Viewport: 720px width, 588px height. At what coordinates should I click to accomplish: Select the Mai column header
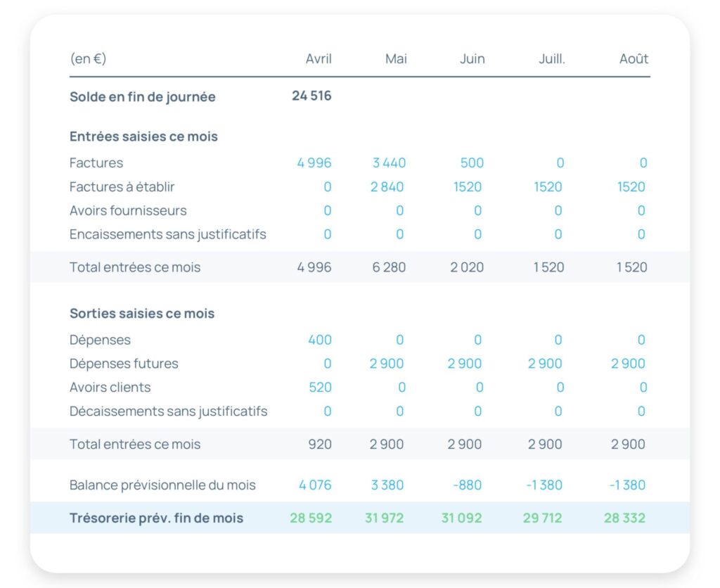(396, 59)
